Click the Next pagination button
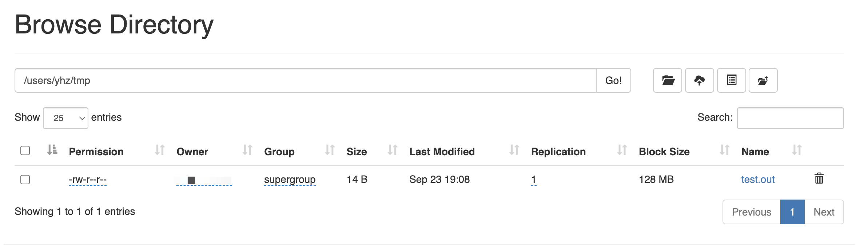The image size is (868, 245). pos(824,212)
